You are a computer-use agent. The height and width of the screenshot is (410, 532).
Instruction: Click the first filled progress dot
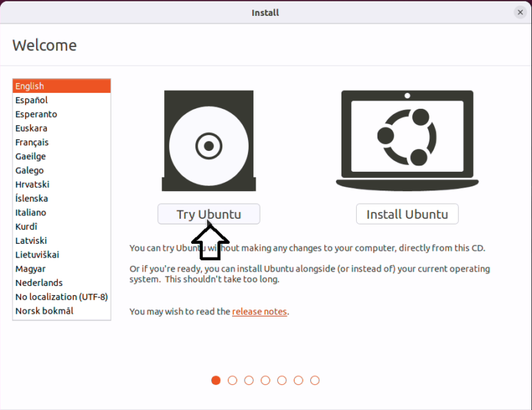[x=216, y=380]
